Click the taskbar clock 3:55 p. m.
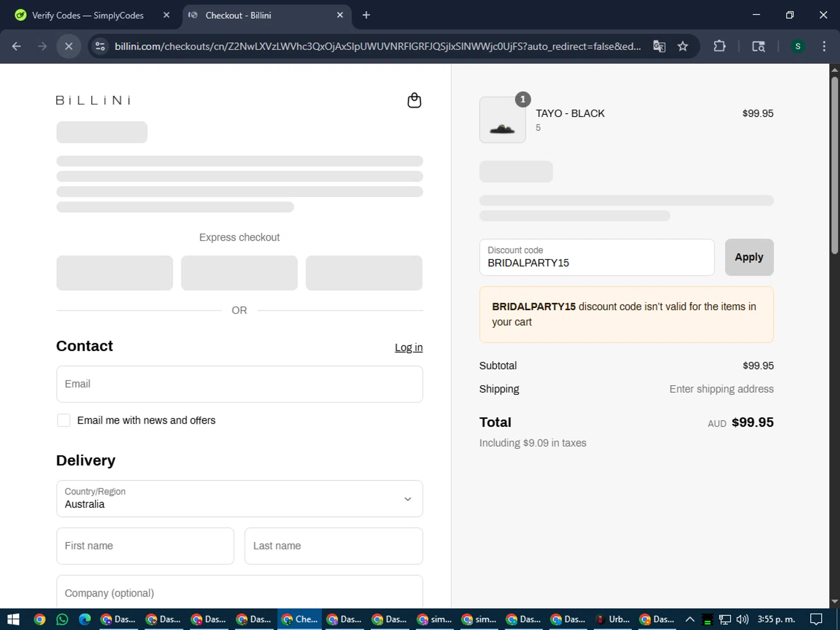This screenshot has width=840, height=630. point(776,619)
